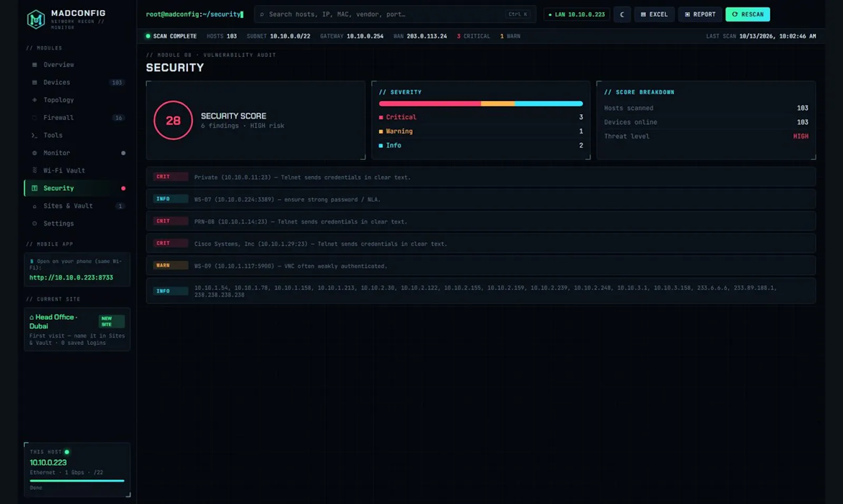Export results with EXCEL button

(x=654, y=15)
